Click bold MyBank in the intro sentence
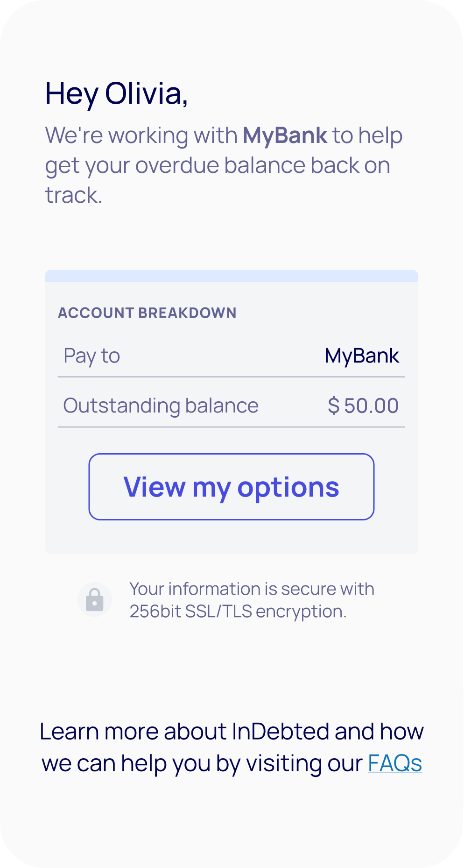The height and width of the screenshot is (868, 464). click(x=285, y=135)
